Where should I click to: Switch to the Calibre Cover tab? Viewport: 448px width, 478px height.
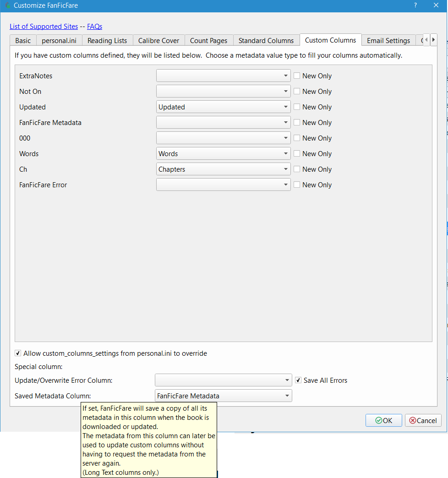158,41
